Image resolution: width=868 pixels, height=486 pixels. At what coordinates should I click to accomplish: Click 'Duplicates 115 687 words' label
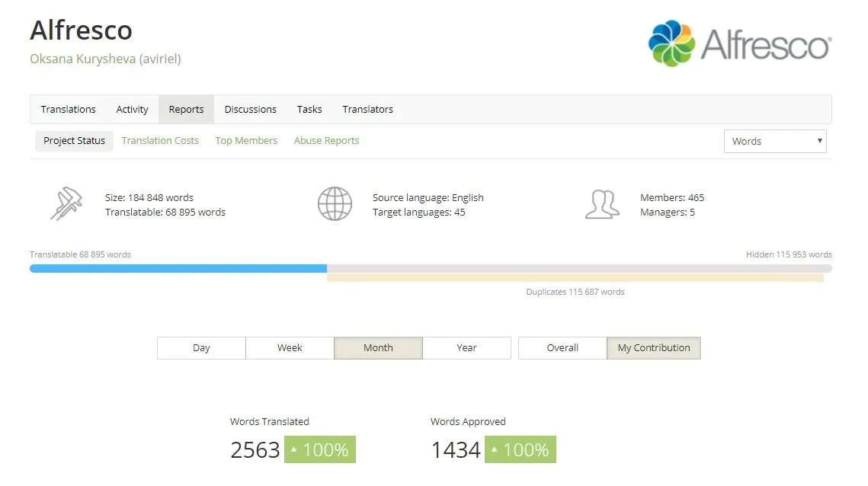[x=575, y=292]
